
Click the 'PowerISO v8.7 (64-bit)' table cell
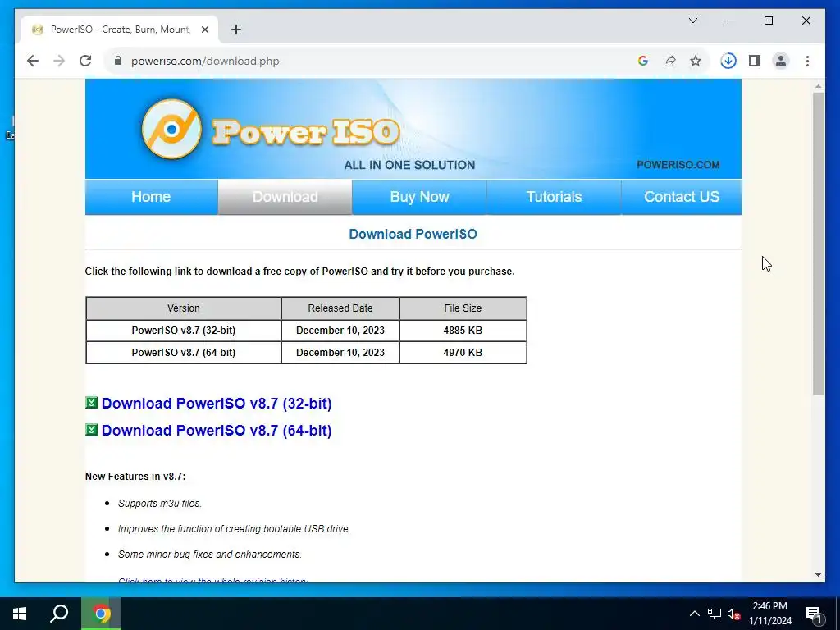(x=184, y=353)
